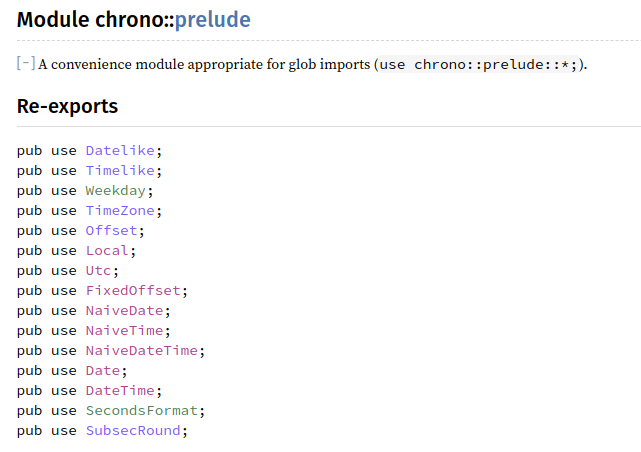Open the Date struct link
The width and height of the screenshot is (641, 452).
tap(103, 371)
